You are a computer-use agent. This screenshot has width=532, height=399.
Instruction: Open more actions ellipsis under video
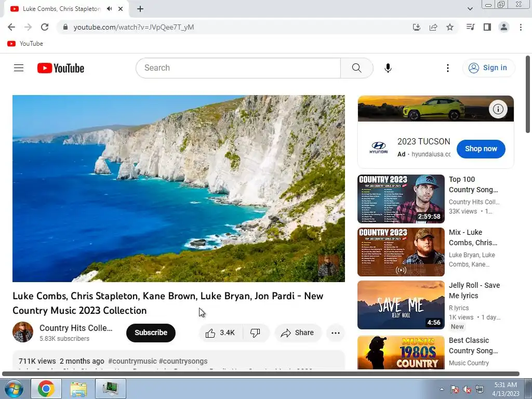click(x=335, y=333)
